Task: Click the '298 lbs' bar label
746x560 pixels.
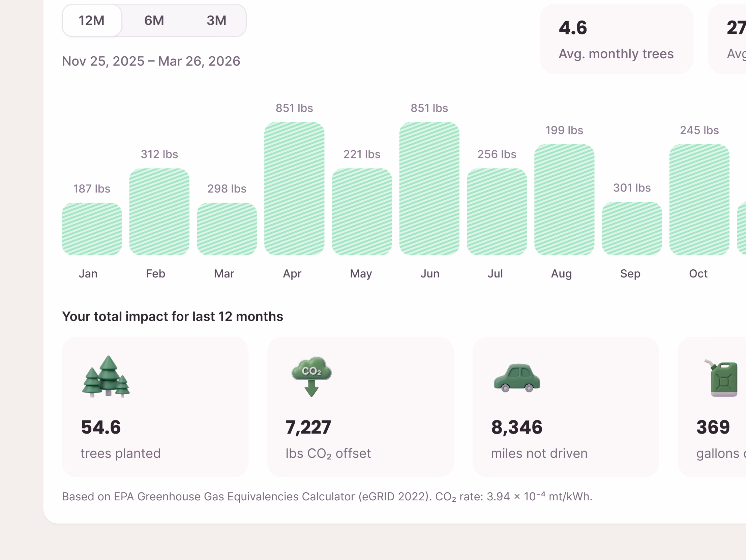Action: click(227, 188)
